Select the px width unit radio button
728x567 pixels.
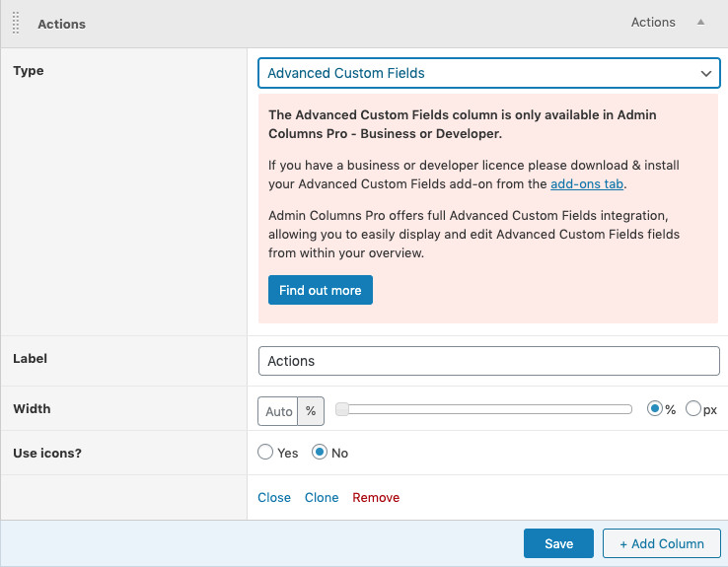[692, 409]
